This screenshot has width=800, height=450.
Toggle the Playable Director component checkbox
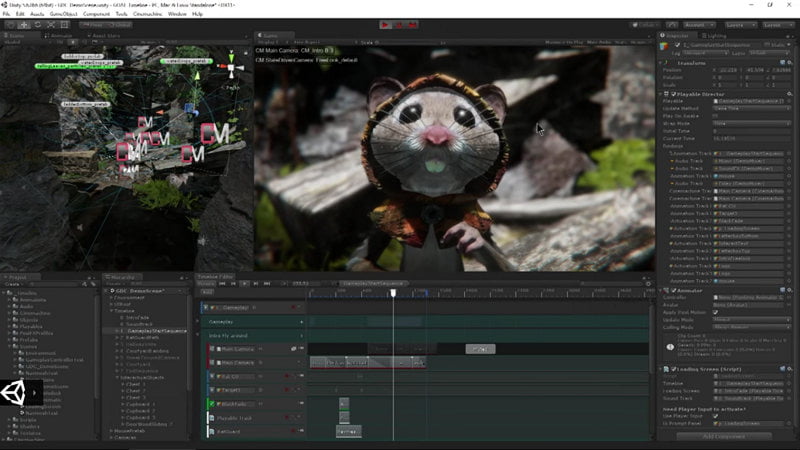(x=673, y=92)
